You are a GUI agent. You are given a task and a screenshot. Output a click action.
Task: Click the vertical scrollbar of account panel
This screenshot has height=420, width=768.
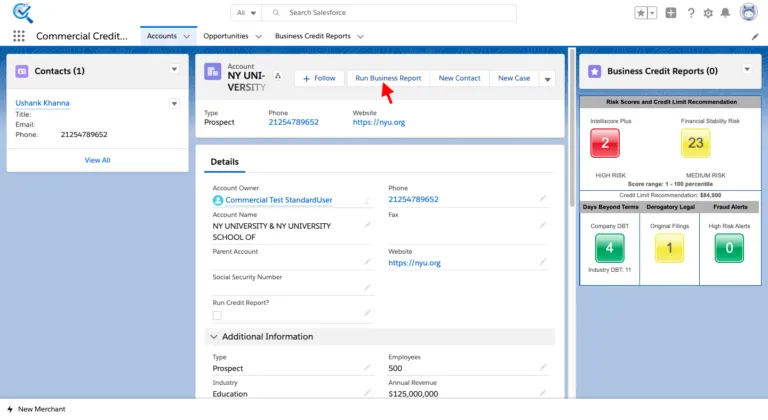click(x=572, y=127)
